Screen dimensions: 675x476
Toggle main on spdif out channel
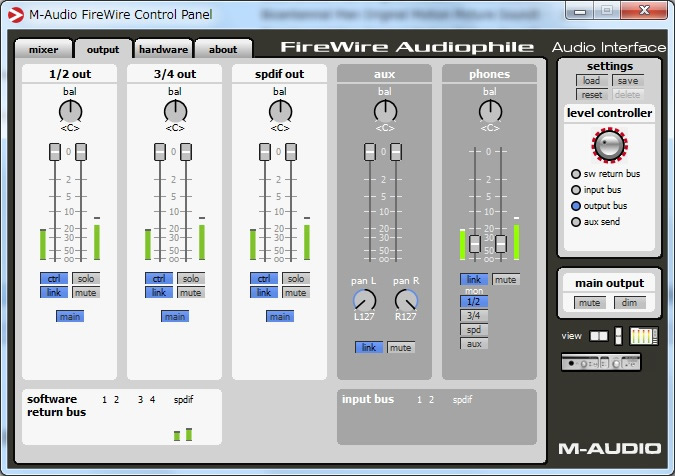280,316
